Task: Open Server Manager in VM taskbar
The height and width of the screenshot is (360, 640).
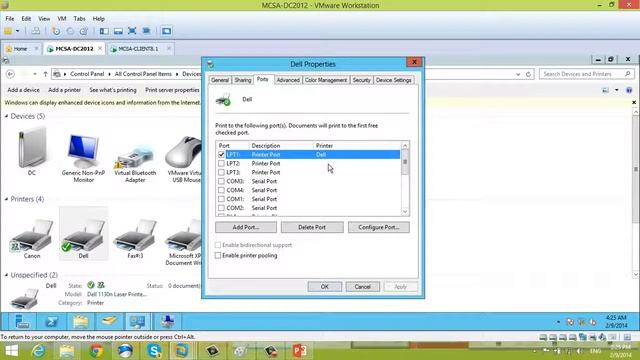Action: tap(22, 322)
